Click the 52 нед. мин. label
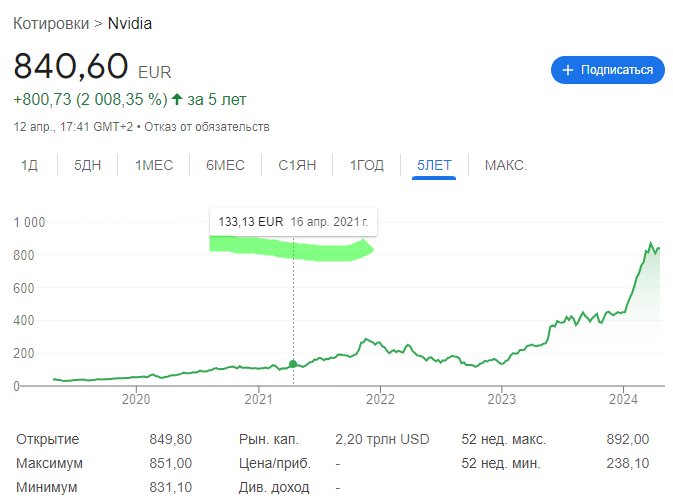 tap(500, 463)
